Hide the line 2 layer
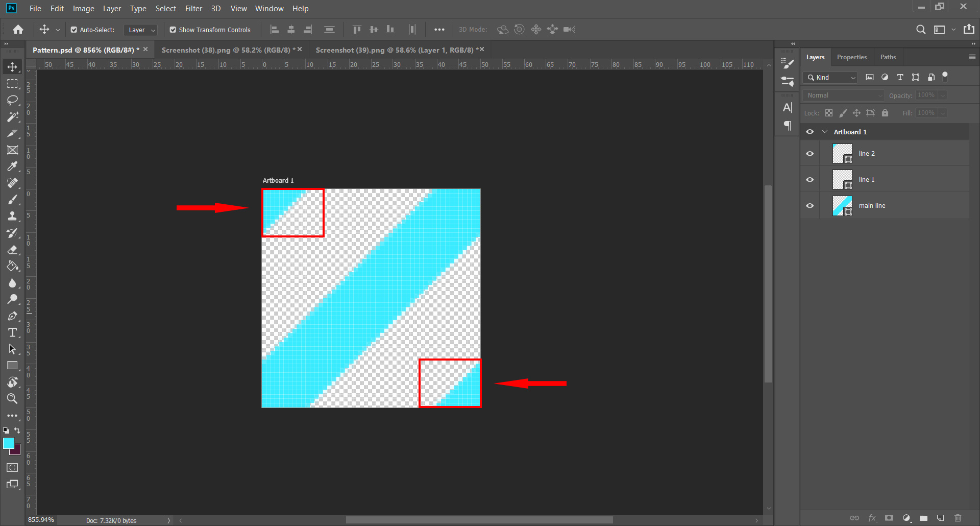 click(x=810, y=154)
